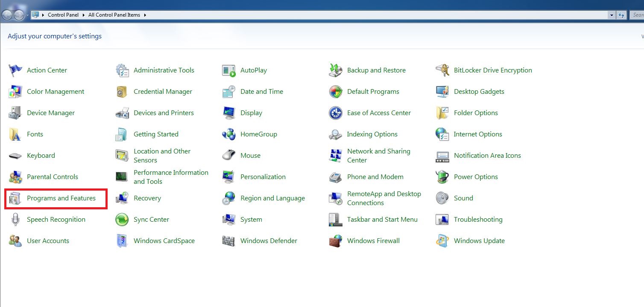
Task: Open the address bar history dropdown
Action: (612, 15)
